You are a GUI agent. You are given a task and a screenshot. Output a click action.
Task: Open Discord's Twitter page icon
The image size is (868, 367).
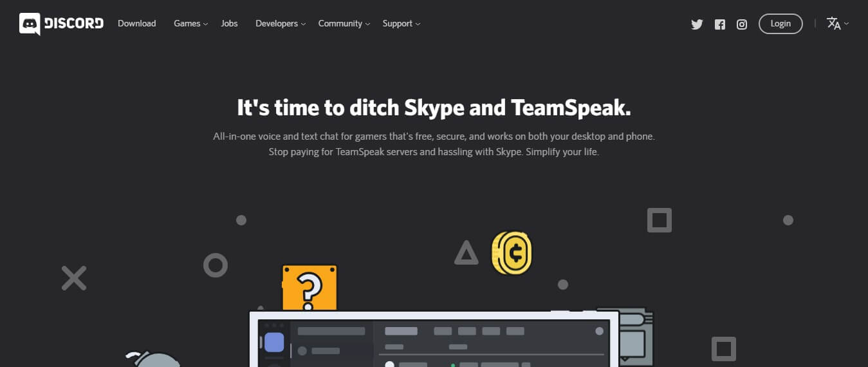click(x=697, y=24)
